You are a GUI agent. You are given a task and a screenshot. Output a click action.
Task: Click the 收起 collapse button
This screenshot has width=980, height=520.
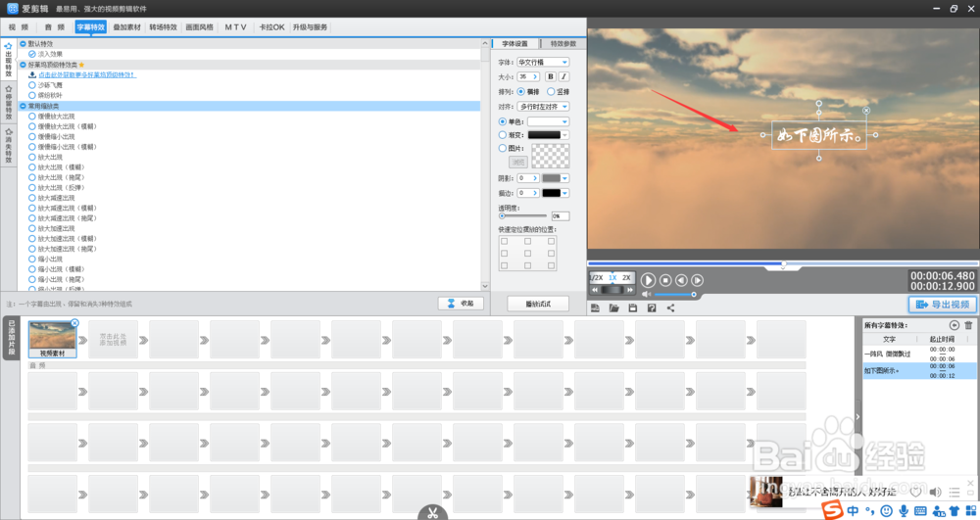click(461, 304)
